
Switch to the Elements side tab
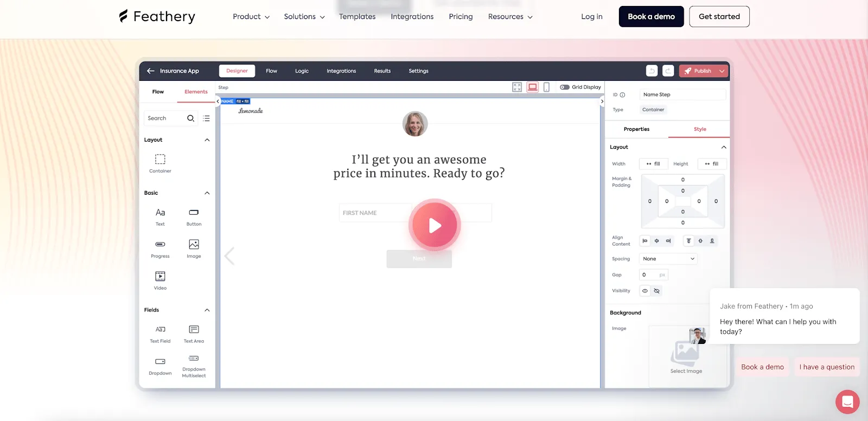pyautogui.click(x=196, y=92)
